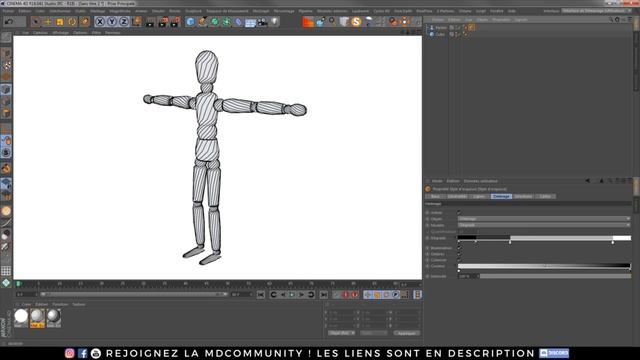This screenshot has height=360, width=640.
Task: Toggle the Z axis lock
Action: [124, 22]
